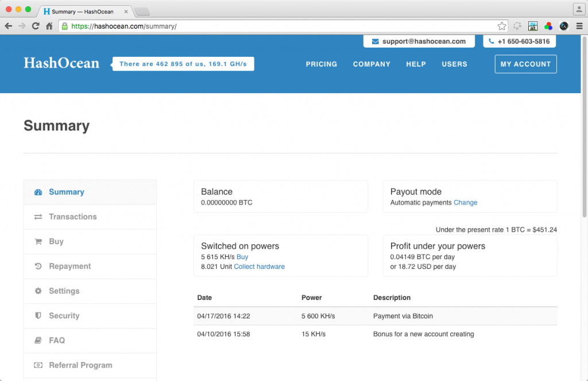The width and height of the screenshot is (588, 381).
Task: Click the Collect hardware link
Action: pos(259,267)
